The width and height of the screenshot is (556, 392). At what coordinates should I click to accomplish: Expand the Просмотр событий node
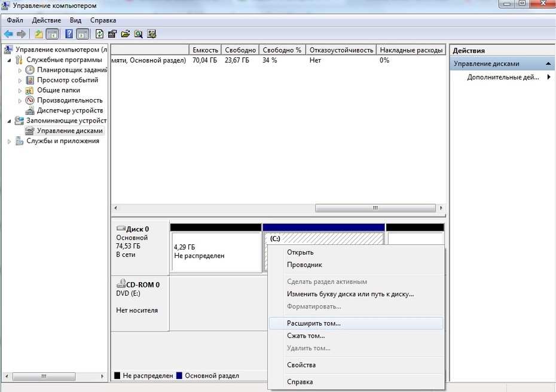pos(20,81)
